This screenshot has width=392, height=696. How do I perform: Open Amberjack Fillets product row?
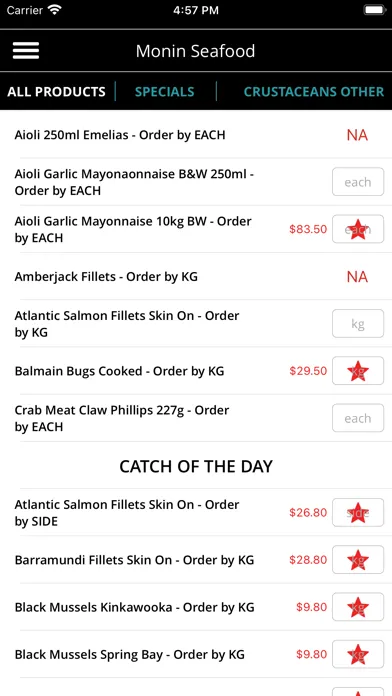pos(196,277)
